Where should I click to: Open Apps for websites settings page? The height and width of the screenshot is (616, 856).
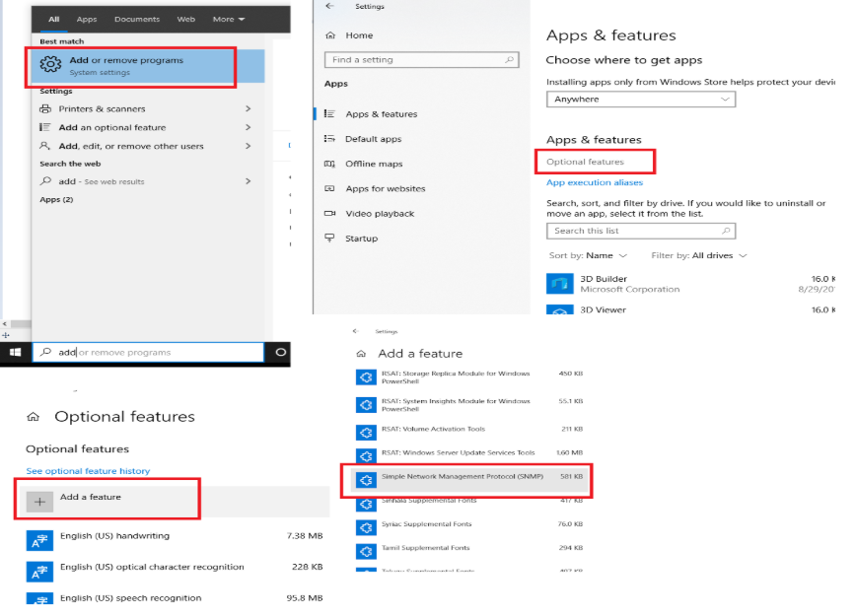click(x=386, y=189)
